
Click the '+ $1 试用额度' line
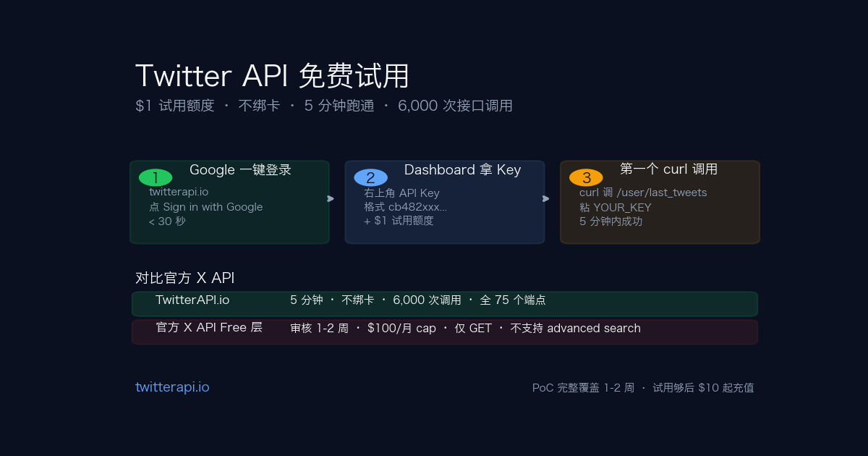point(399,221)
